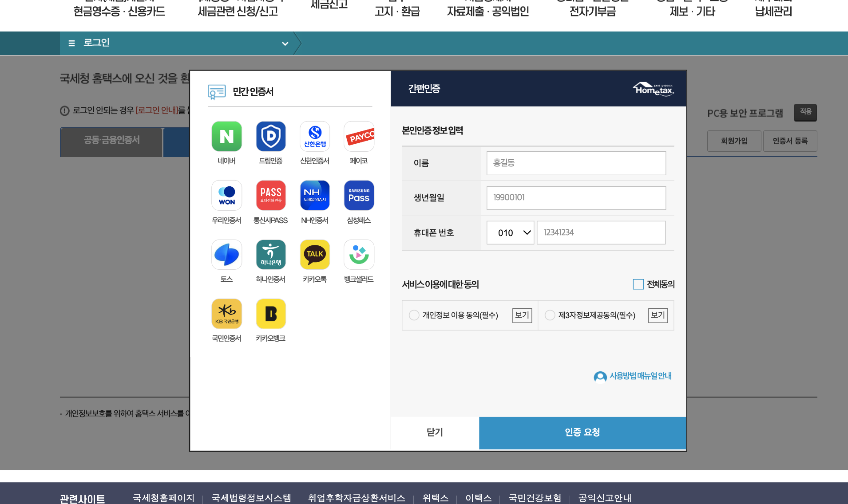Open 위택스 footer link
This screenshot has height=504, width=848.
click(x=435, y=498)
